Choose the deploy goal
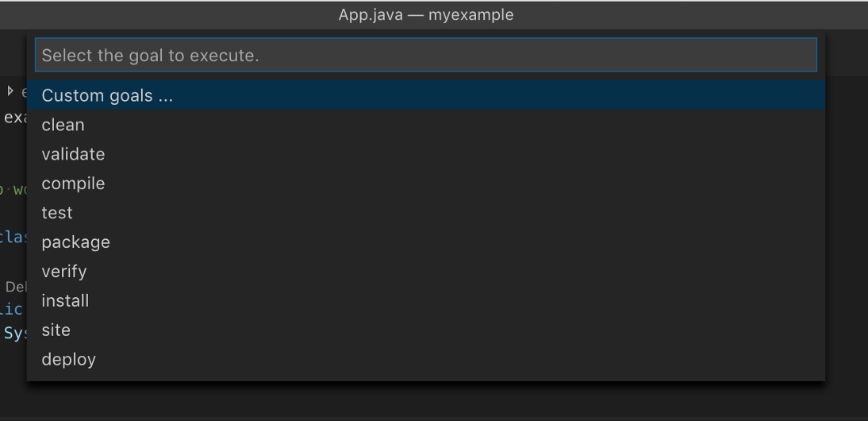The image size is (868, 421). (x=69, y=360)
